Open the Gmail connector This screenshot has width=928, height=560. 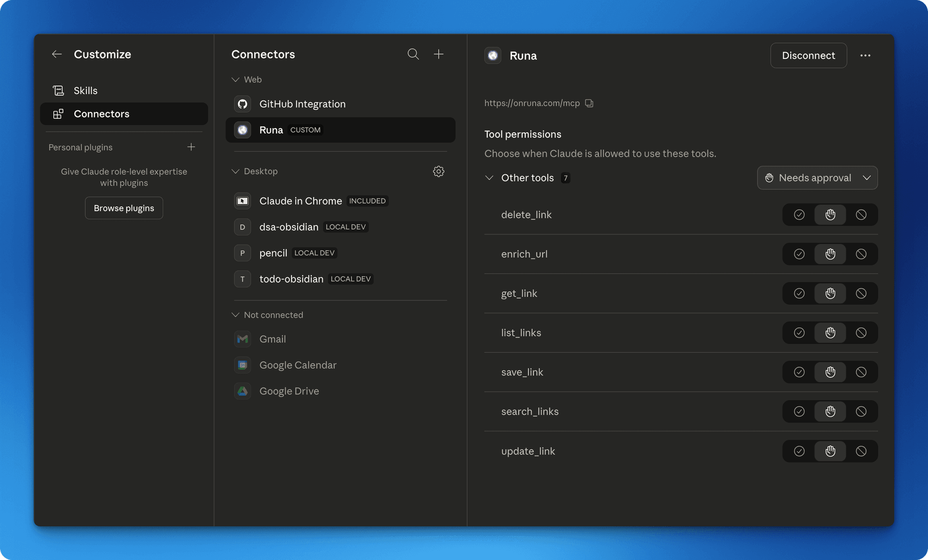click(x=340, y=339)
